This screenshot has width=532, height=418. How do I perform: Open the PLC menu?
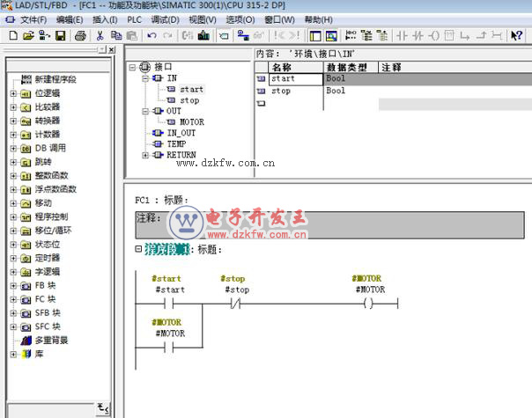click(134, 19)
